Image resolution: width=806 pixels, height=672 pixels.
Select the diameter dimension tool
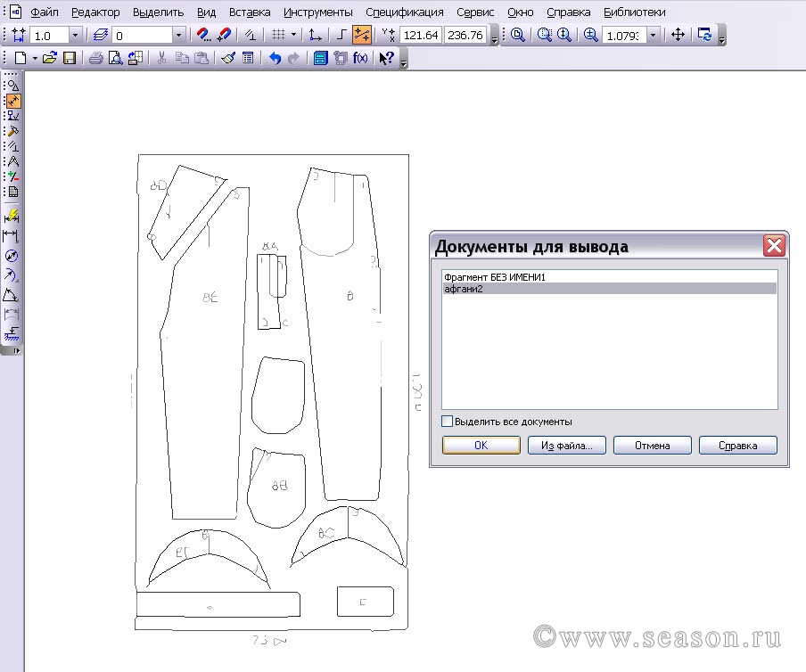(12, 256)
